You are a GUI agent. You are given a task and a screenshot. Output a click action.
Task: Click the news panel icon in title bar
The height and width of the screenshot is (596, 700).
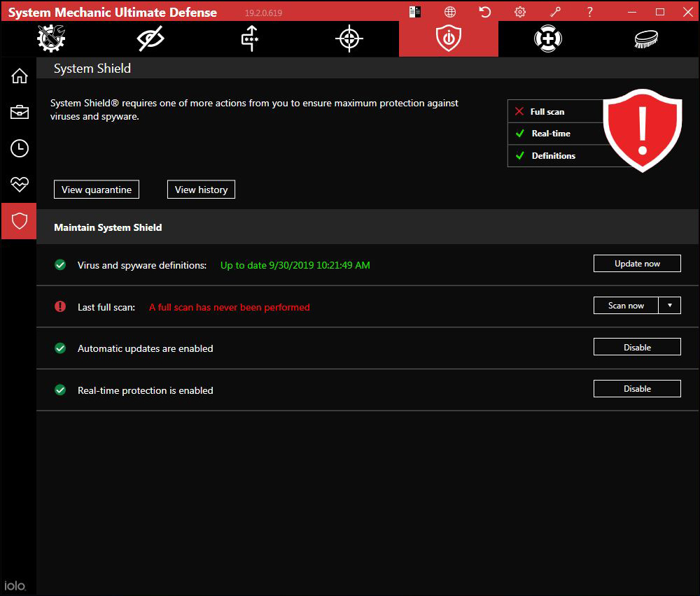414,12
